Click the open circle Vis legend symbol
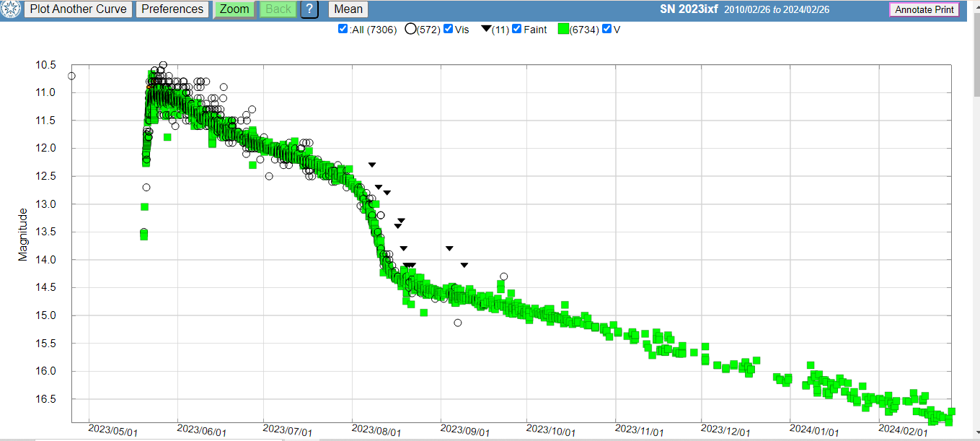The width and height of the screenshot is (980, 441). [x=412, y=30]
